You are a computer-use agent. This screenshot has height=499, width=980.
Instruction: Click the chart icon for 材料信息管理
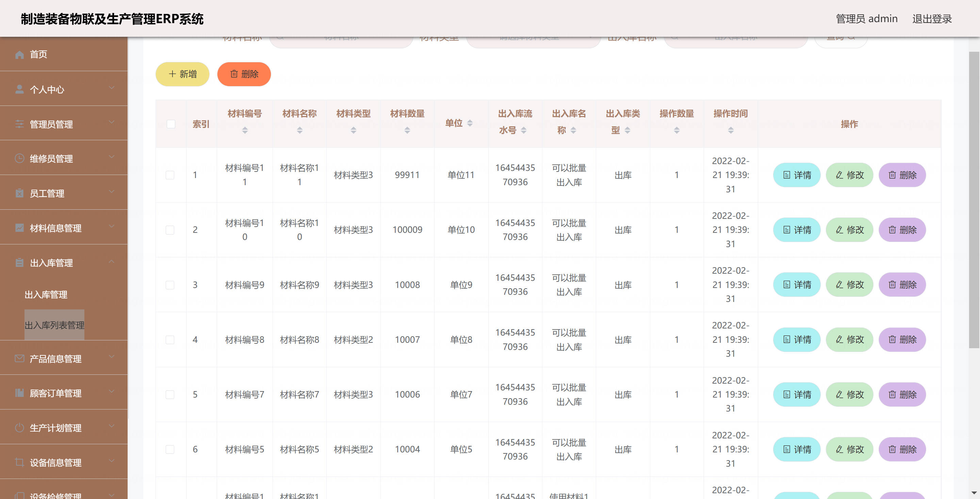click(x=19, y=228)
